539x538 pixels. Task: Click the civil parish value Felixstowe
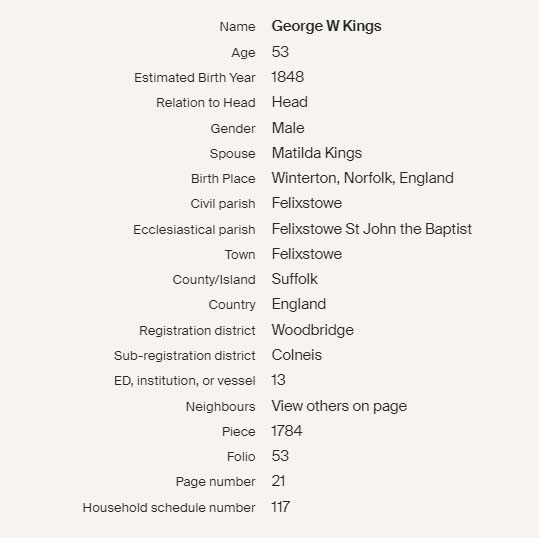tap(307, 203)
